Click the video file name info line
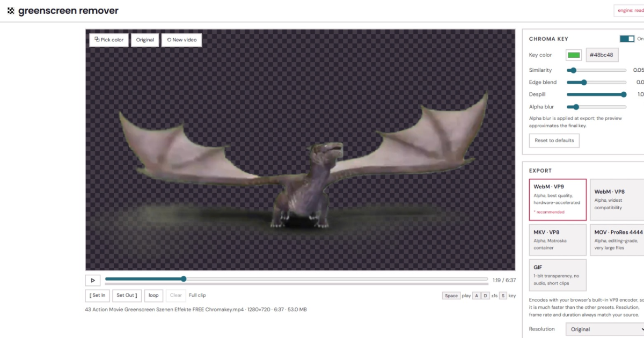The height and width of the screenshot is (338, 644). (x=196, y=310)
